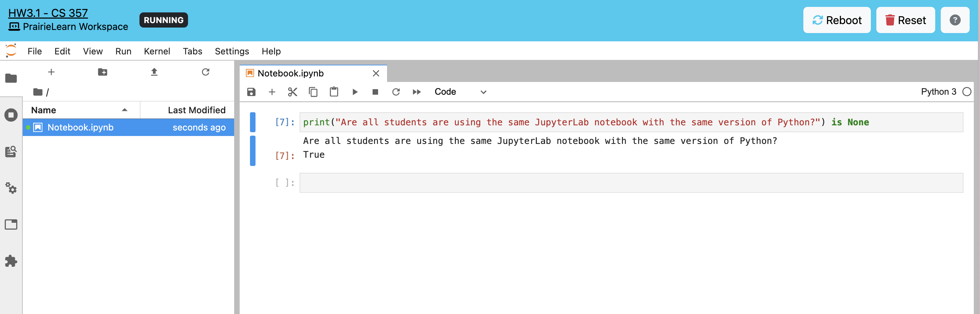Click into the print statement code cell
980x314 pixels.
[x=631, y=122]
